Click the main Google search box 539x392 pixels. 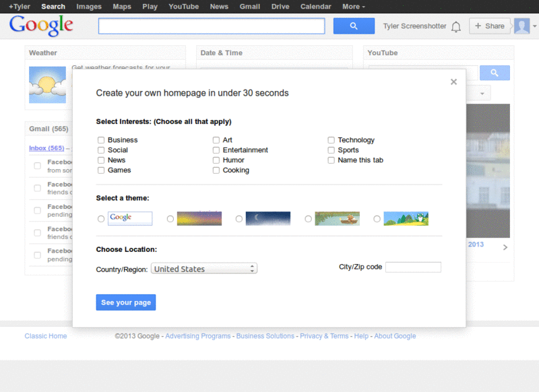click(x=212, y=26)
